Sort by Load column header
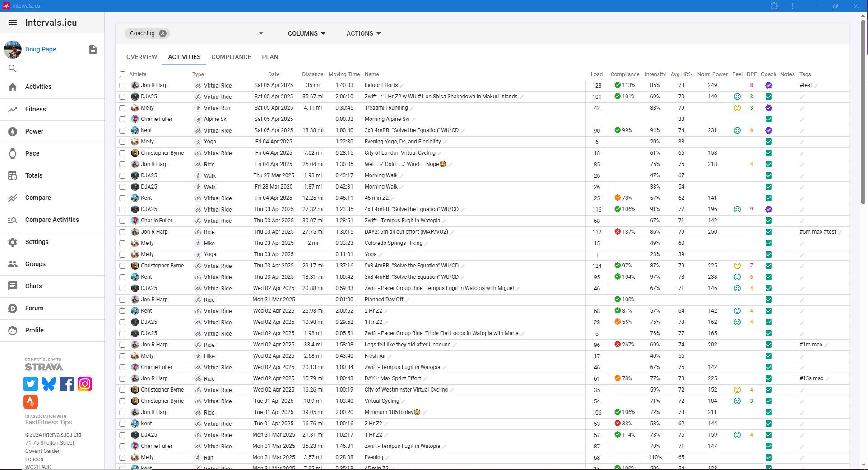868x470 pixels. [596, 74]
